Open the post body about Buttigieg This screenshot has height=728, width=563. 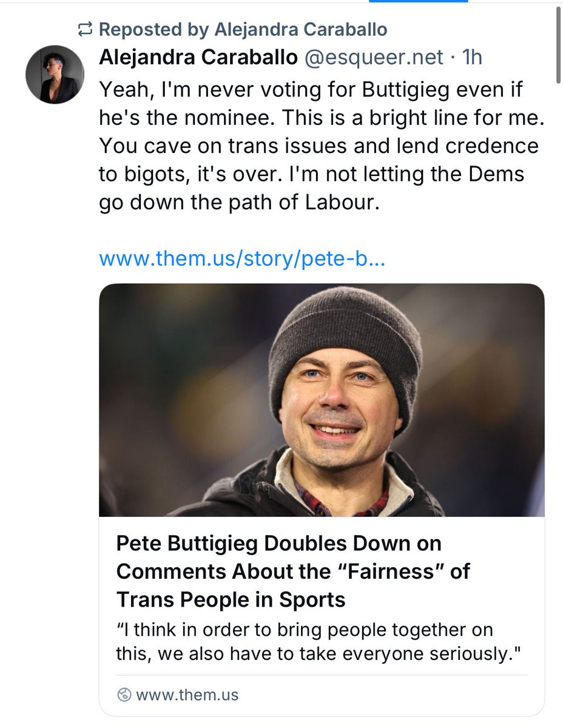tap(320, 146)
